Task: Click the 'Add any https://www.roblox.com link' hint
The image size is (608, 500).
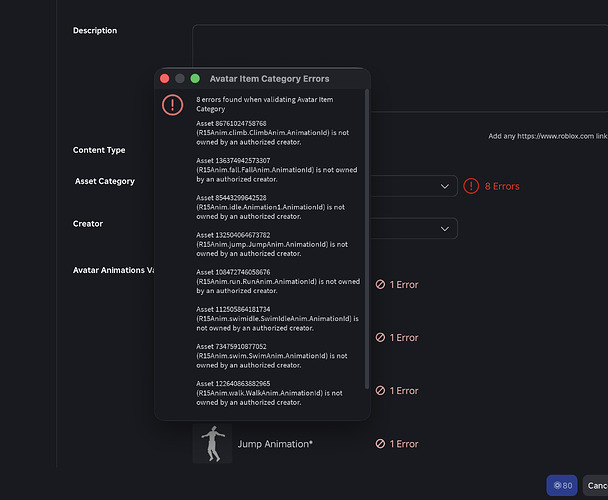Action: point(548,136)
